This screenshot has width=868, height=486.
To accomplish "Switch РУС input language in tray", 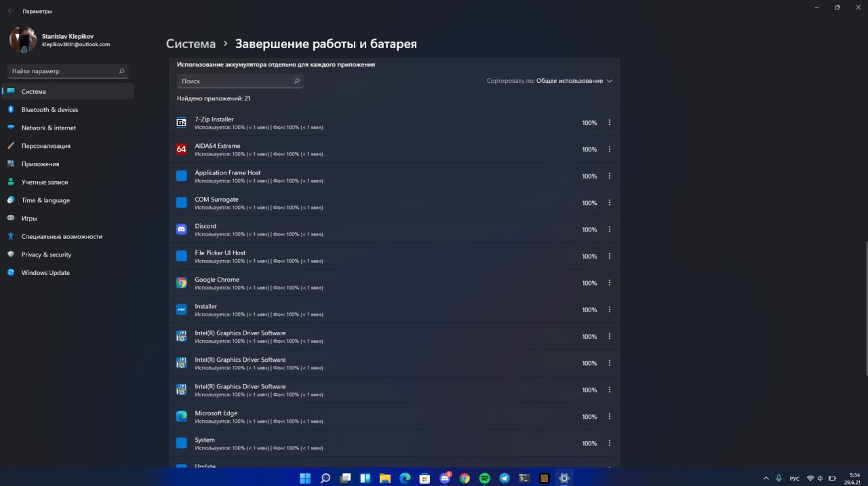I will 794,479.
